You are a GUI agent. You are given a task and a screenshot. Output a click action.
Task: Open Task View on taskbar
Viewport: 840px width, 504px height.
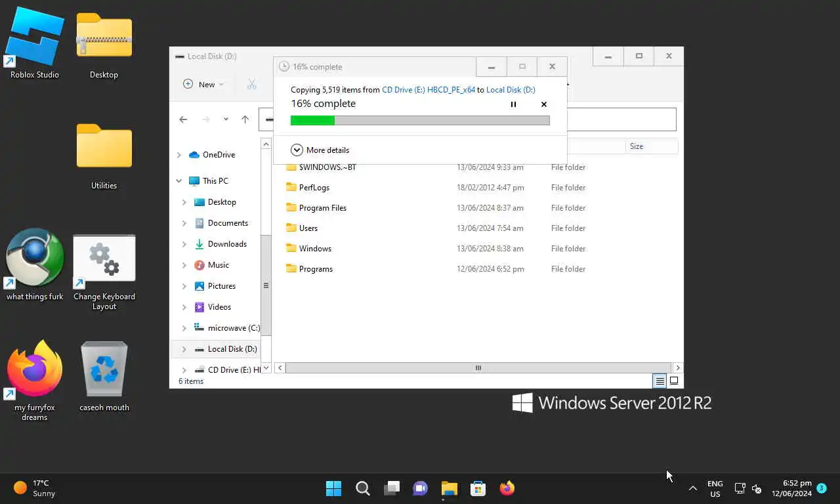click(x=392, y=488)
